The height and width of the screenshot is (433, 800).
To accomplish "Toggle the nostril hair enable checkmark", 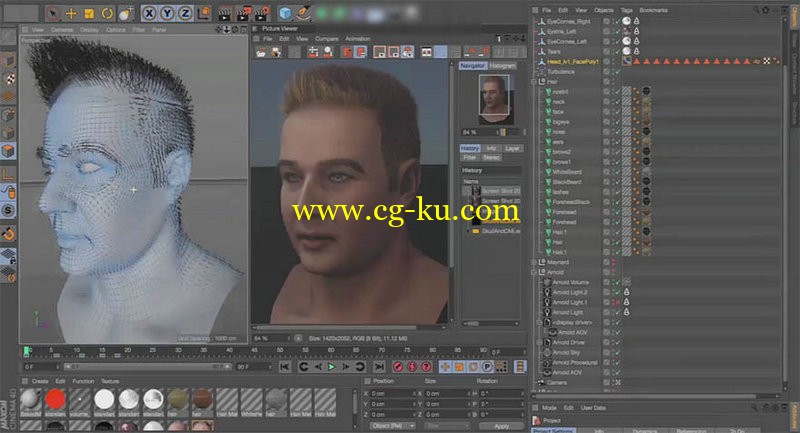I will [x=617, y=92].
